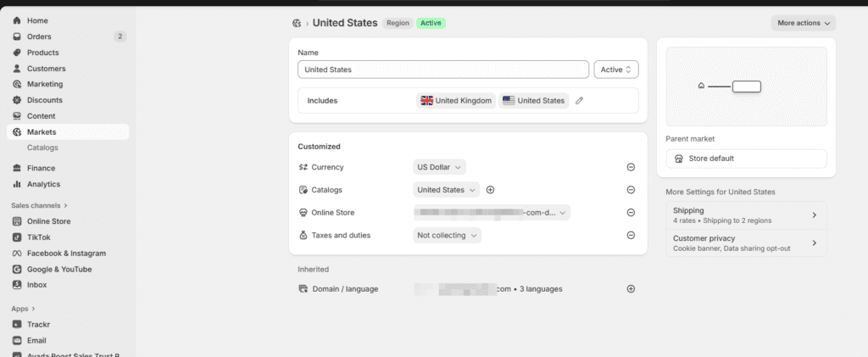Image resolution: width=868 pixels, height=357 pixels.
Task: Click the Trackr app icon
Action: pos(17,325)
